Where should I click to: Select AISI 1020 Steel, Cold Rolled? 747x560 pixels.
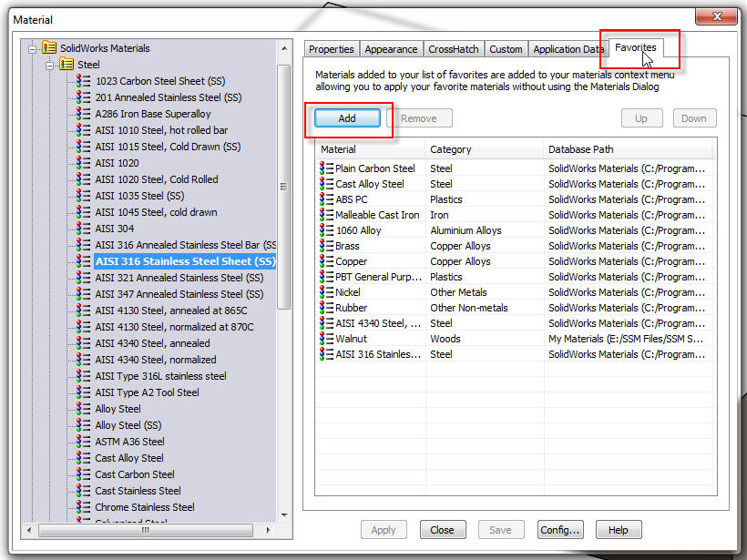coord(156,179)
